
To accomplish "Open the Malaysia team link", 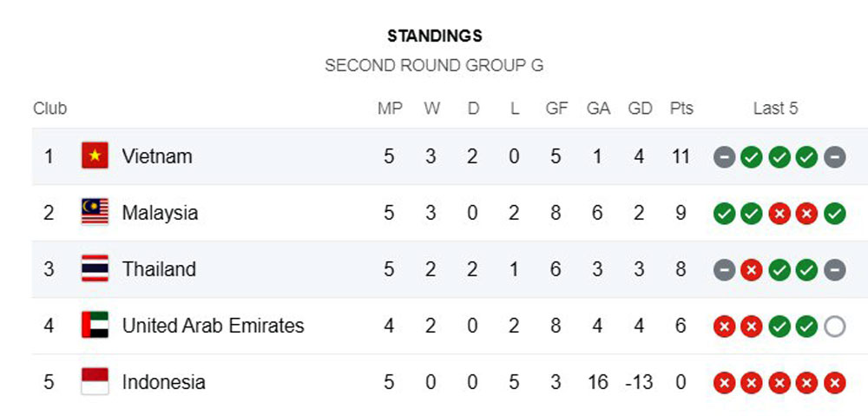I will [x=160, y=214].
